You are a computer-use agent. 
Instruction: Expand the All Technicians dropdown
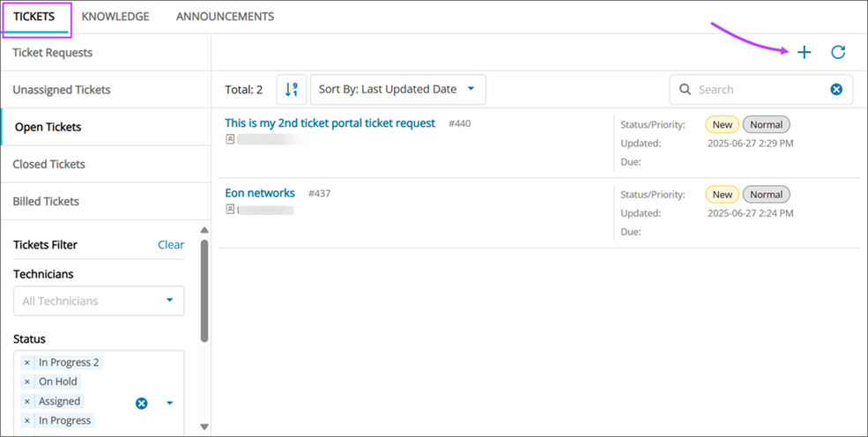[170, 300]
